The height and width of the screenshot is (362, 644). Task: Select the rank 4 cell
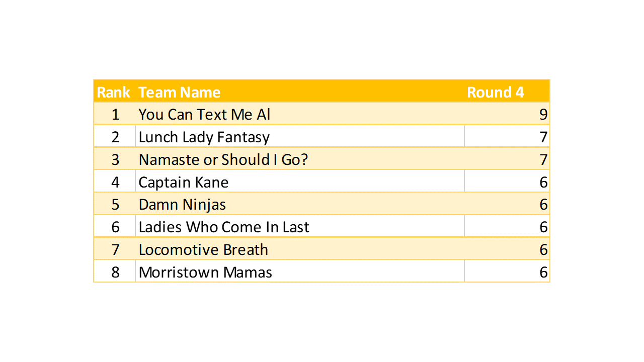click(115, 182)
